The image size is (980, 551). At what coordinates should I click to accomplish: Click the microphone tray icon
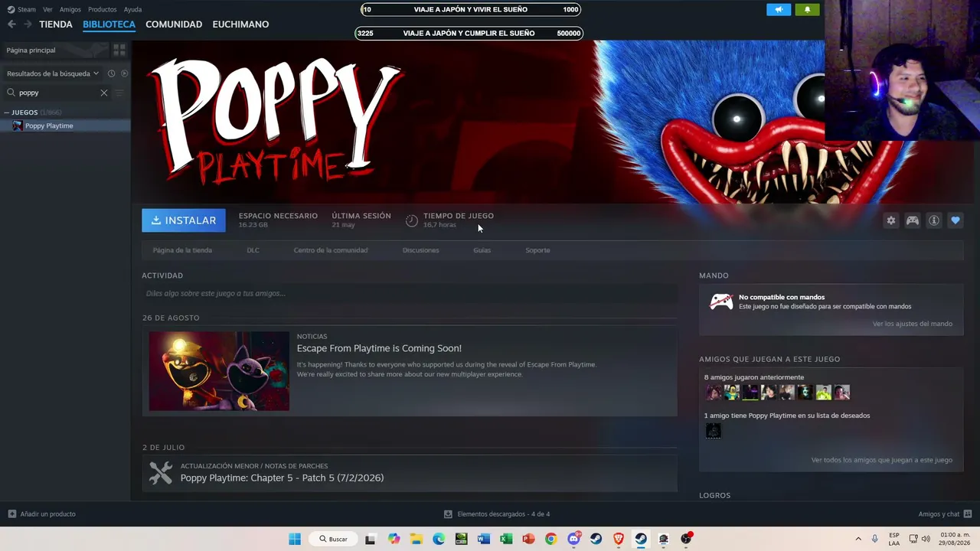tap(874, 539)
